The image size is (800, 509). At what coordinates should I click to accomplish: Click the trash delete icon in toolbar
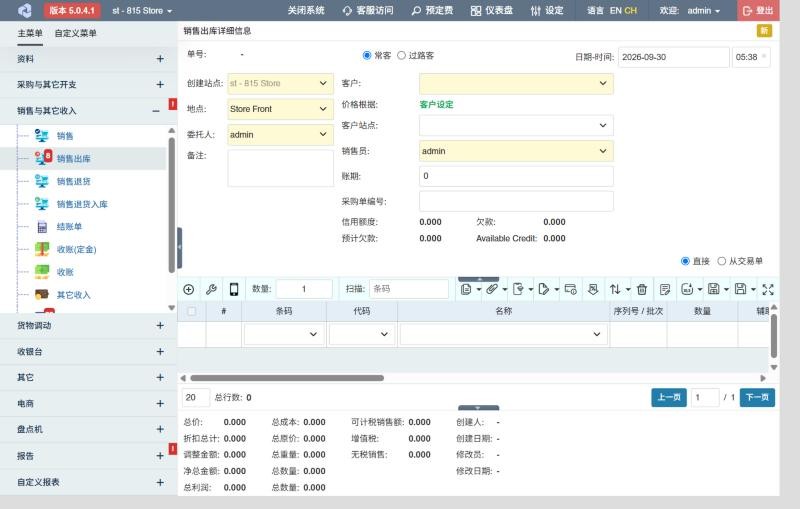642,289
